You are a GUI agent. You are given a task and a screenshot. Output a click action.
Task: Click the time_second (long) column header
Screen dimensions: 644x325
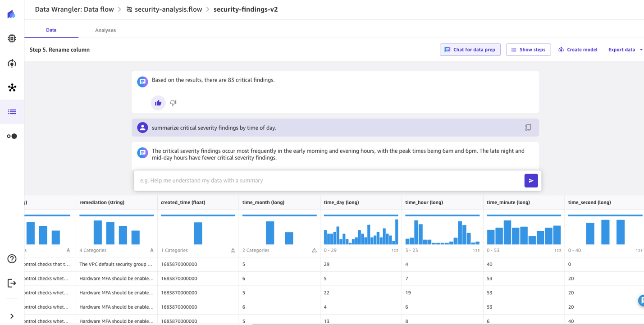604,202
